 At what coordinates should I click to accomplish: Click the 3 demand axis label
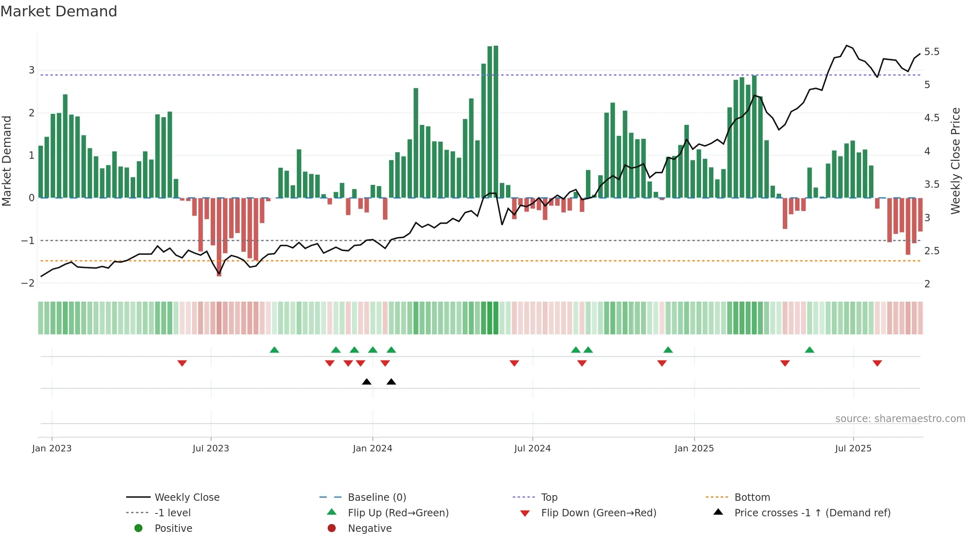pos(31,70)
